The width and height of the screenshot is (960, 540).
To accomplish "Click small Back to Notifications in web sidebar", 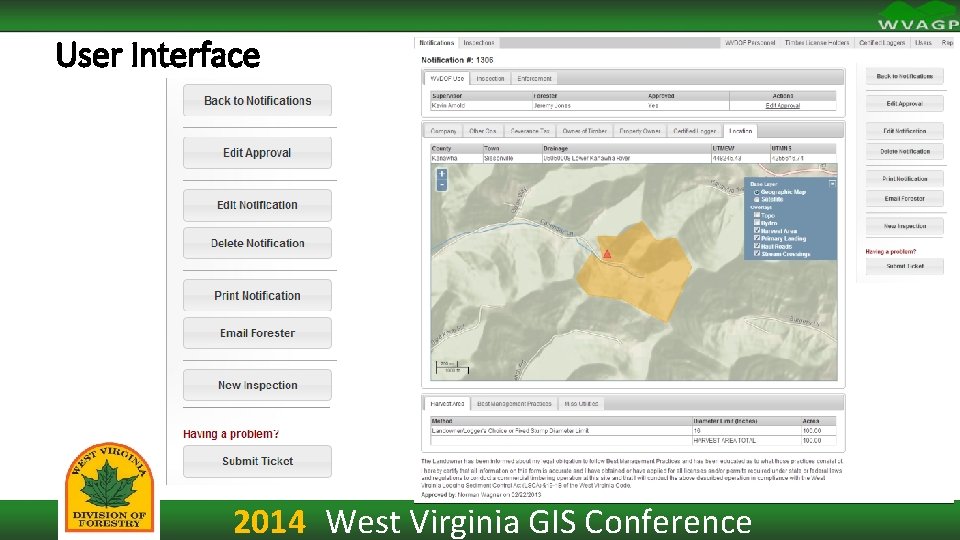I will click(x=904, y=77).
